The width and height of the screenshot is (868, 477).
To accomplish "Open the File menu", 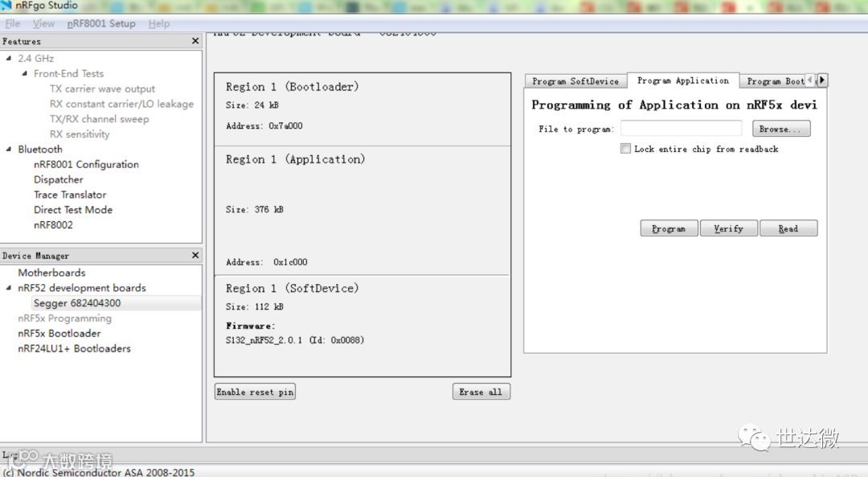I will [12, 23].
